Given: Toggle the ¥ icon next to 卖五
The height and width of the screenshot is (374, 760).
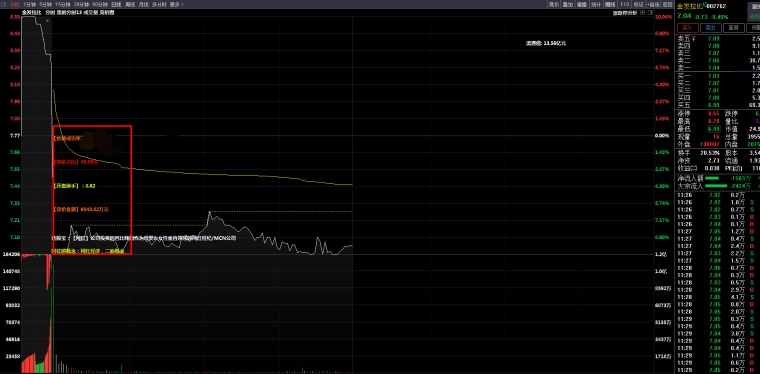Looking at the screenshot, I should (693, 38).
